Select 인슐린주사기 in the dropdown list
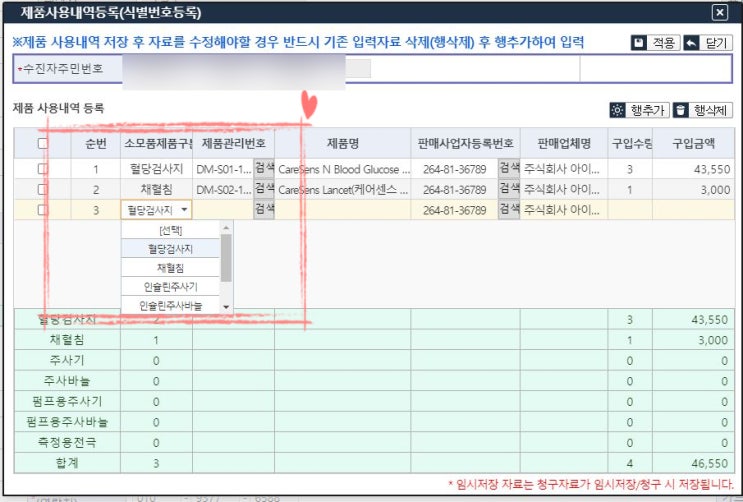 click(x=171, y=287)
